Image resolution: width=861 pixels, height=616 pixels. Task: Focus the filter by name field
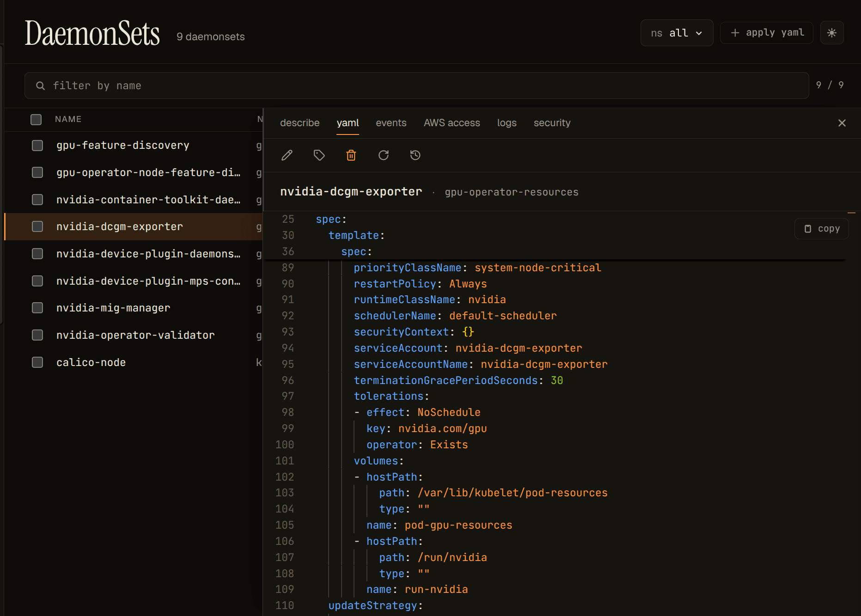pyautogui.click(x=417, y=85)
